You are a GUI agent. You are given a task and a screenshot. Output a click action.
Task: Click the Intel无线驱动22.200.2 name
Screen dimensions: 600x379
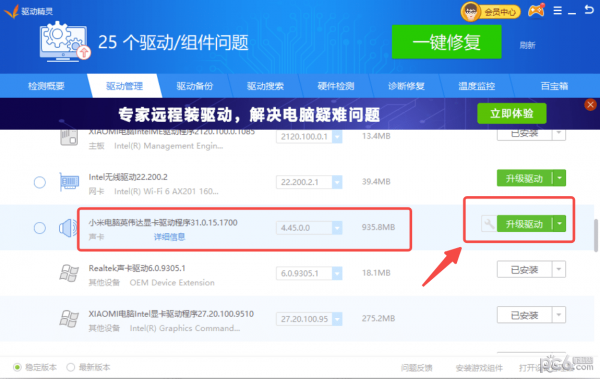click(128, 177)
